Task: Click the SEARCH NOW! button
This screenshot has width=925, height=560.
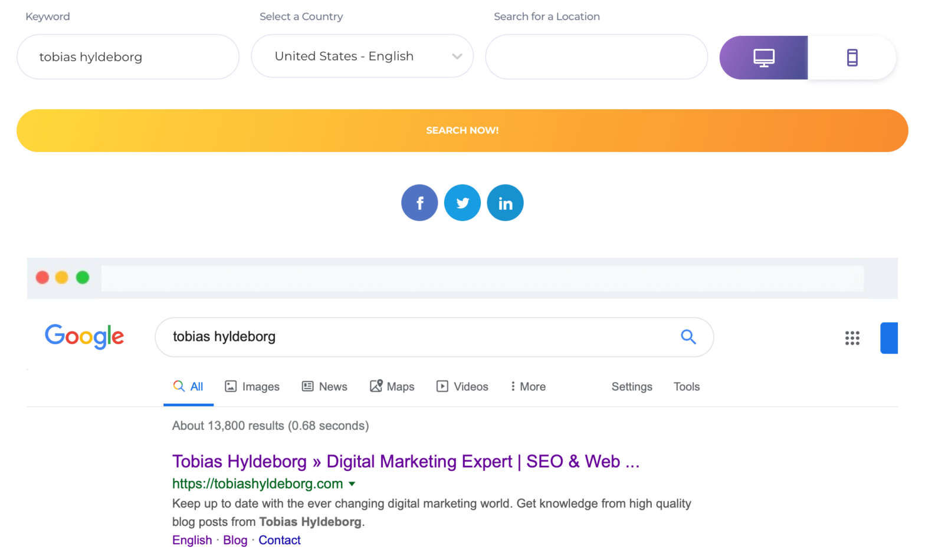Action: [462, 130]
